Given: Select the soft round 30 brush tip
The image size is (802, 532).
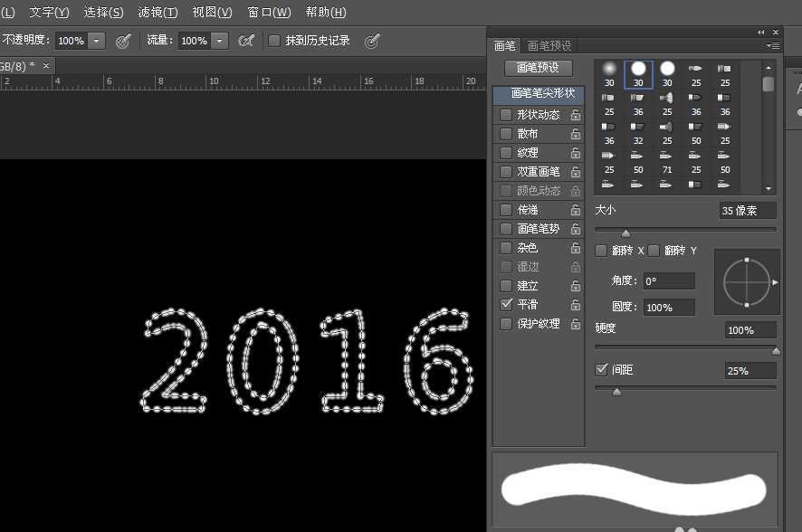Looking at the screenshot, I should point(609,69).
